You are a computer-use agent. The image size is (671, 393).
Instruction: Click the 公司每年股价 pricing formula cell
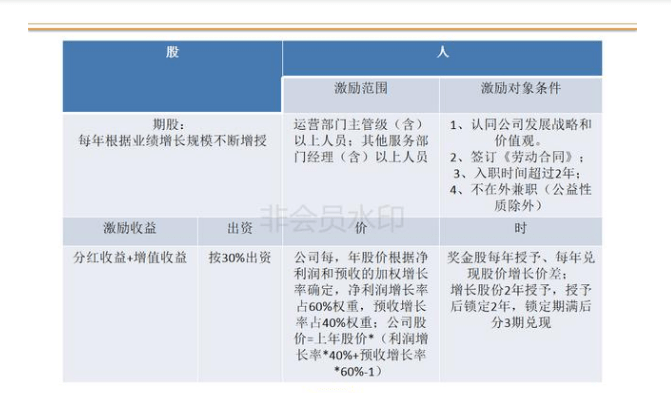click(x=361, y=313)
